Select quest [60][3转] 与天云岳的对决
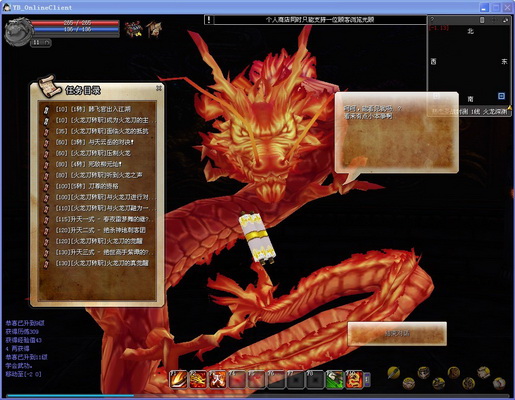The image size is (515, 400). click(x=94, y=142)
